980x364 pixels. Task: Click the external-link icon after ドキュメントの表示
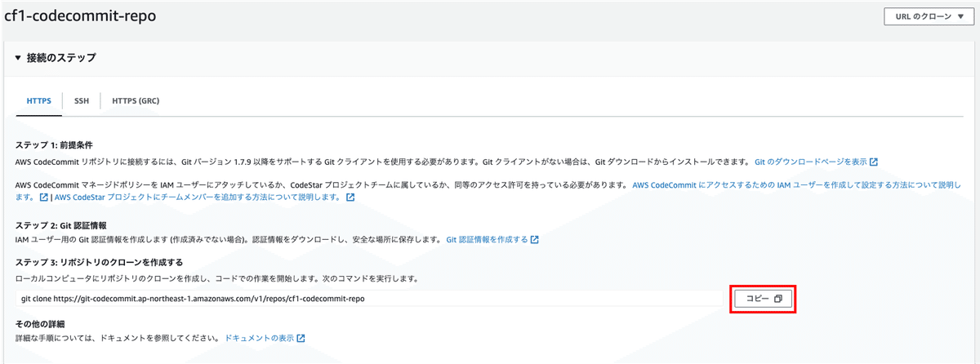tap(301, 338)
